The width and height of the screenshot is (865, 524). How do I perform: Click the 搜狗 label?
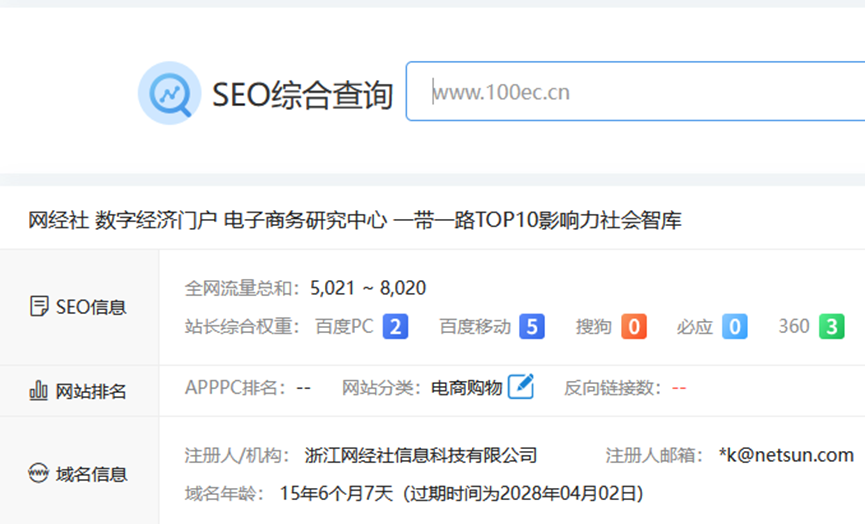coord(594,327)
